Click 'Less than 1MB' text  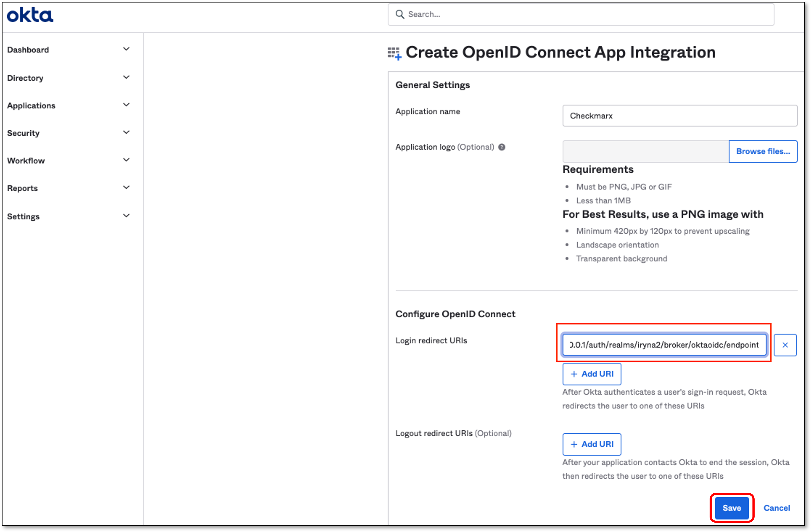click(x=603, y=201)
